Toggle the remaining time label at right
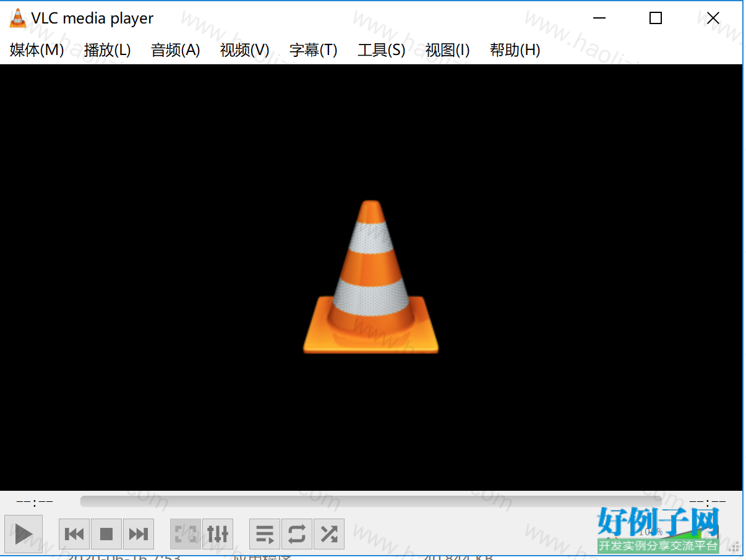The width and height of the screenshot is (746, 560). click(x=708, y=502)
